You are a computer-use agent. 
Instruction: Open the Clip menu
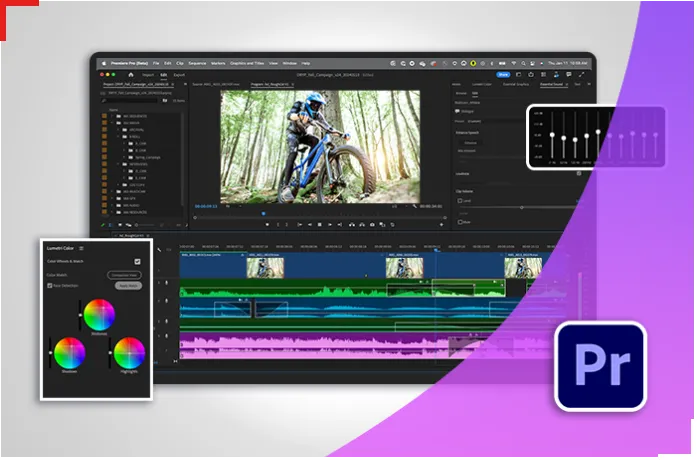point(180,64)
